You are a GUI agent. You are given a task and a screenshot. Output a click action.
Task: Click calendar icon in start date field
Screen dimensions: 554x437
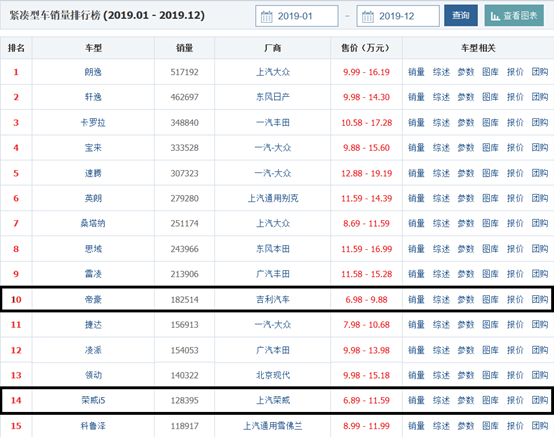coord(266,16)
